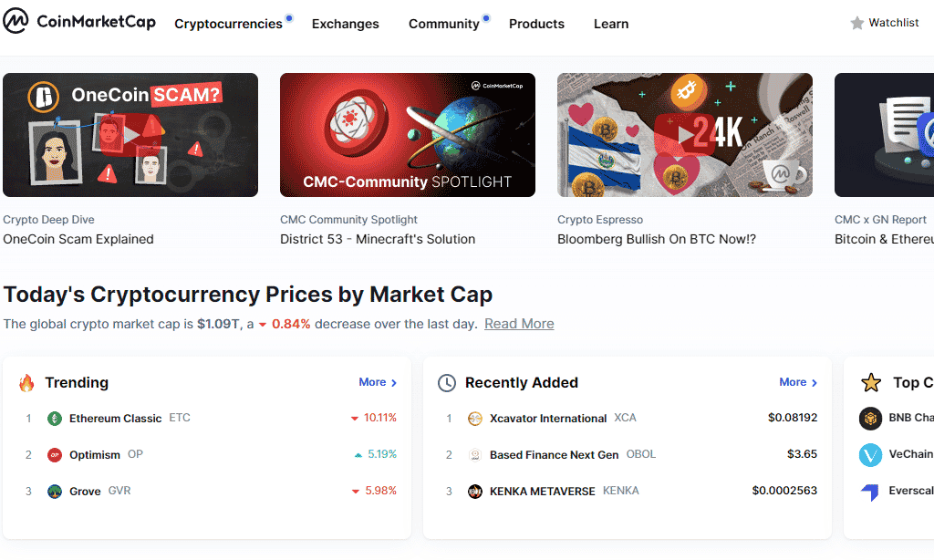The height and width of the screenshot is (560, 934).
Task: Click the Watchlist star icon
Action: point(857,23)
